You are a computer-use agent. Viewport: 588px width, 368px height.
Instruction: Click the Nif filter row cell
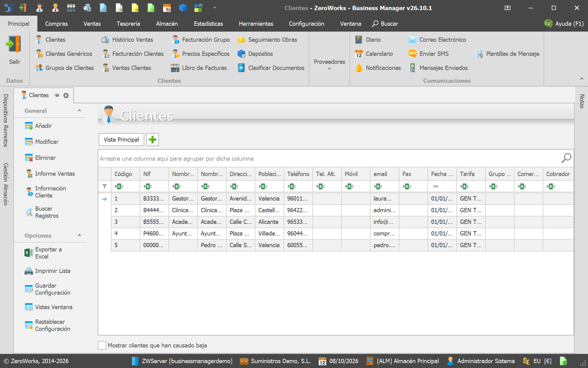click(x=154, y=186)
